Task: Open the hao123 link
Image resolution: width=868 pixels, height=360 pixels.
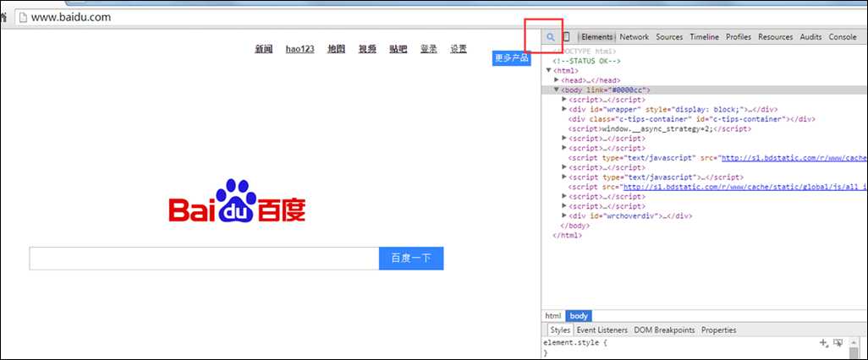Action: coord(300,49)
